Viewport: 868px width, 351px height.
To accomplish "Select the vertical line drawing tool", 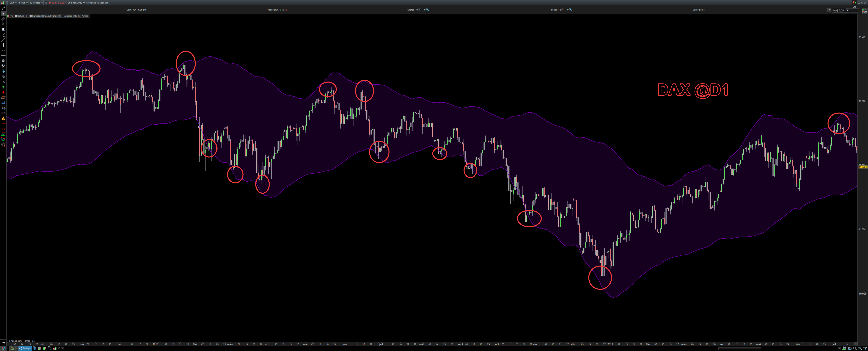I will [3, 45].
